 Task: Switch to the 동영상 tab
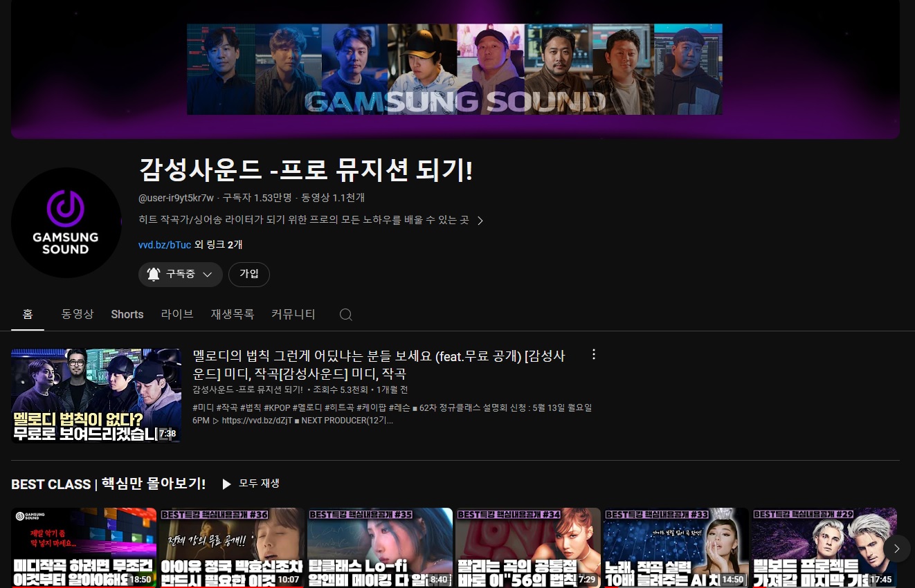pos(78,314)
